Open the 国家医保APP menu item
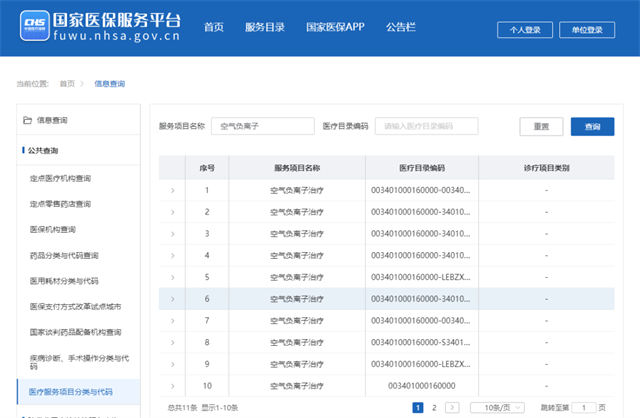Image resolution: width=640 pixels, height=418 pixels. pos(335,27)
